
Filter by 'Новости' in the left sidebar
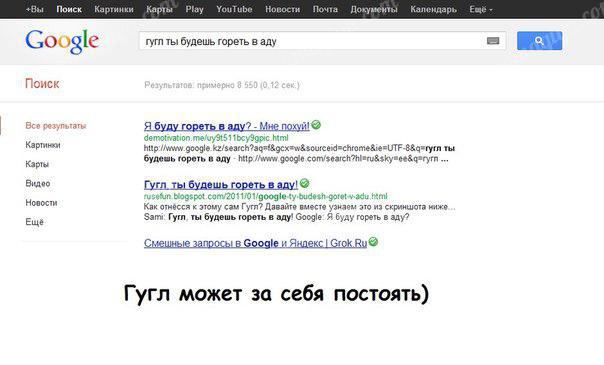41,203
